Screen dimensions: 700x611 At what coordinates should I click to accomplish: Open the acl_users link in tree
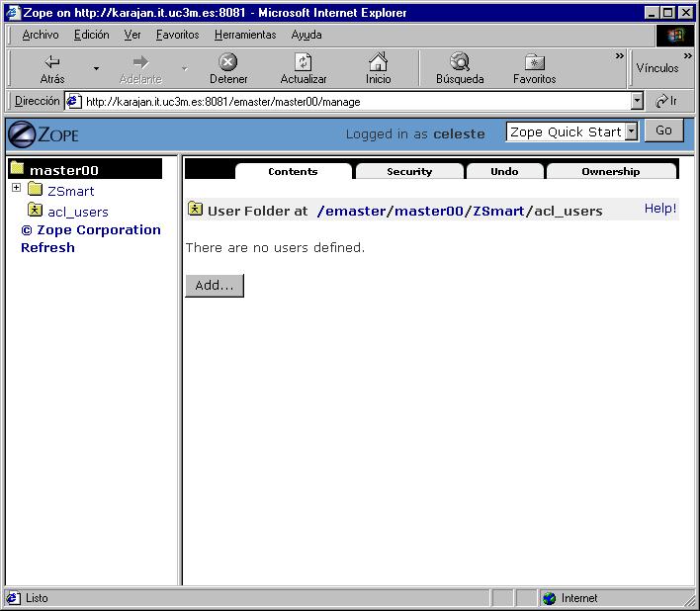78,212
